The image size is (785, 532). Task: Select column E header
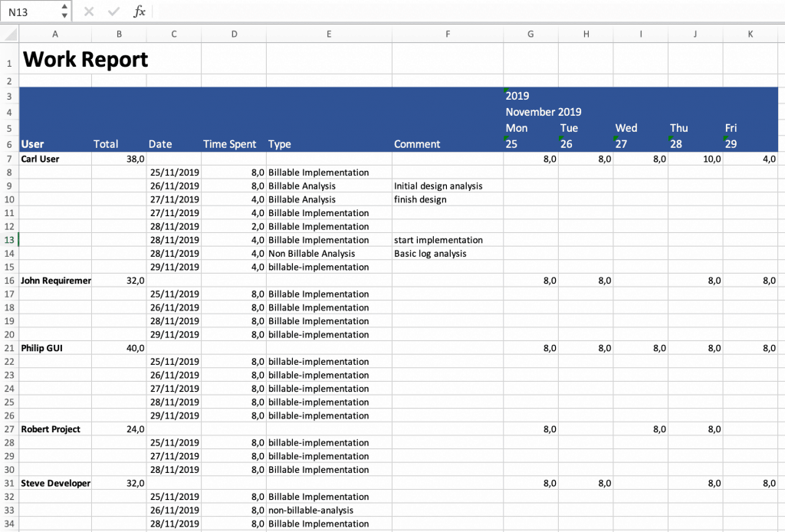329,34
